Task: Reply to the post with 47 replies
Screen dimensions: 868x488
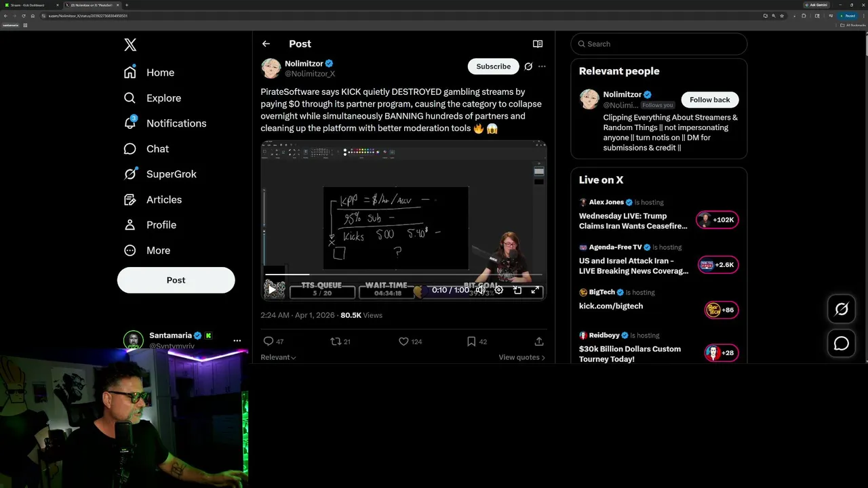Action: coord(273,342)
